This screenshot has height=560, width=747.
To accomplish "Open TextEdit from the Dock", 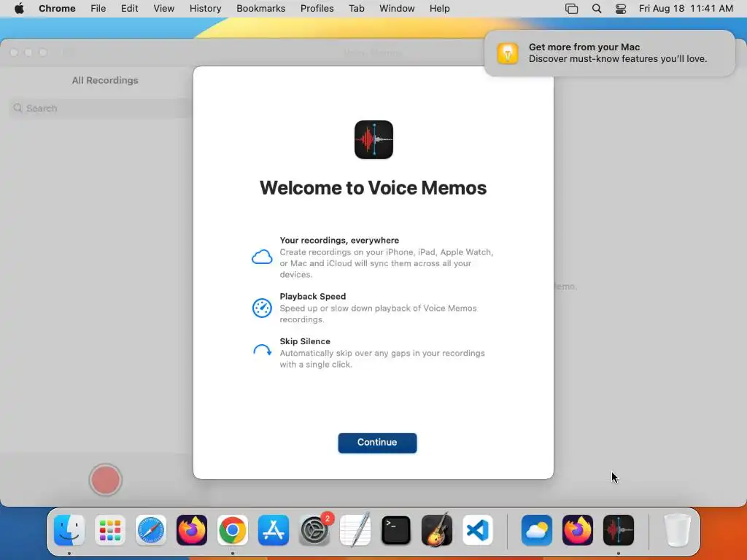I will (355, 530).
